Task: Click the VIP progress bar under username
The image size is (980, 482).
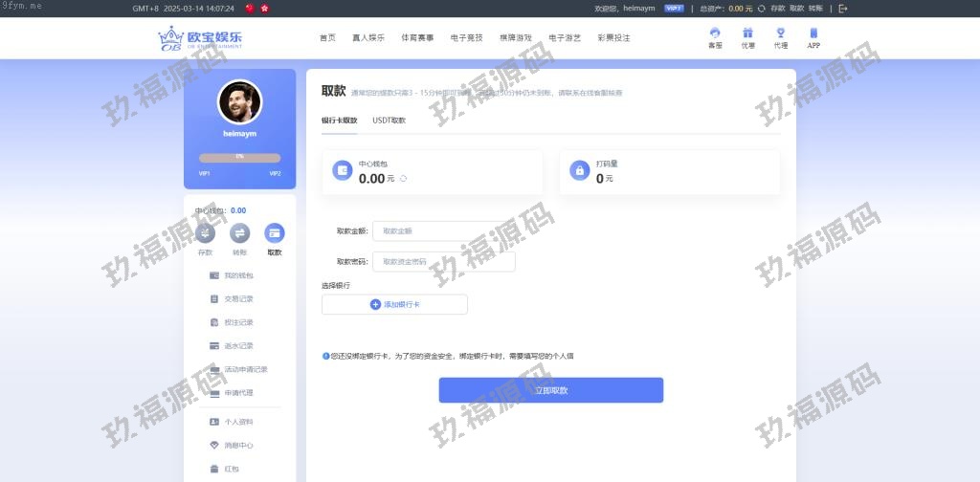Action: tap(239, 157)
